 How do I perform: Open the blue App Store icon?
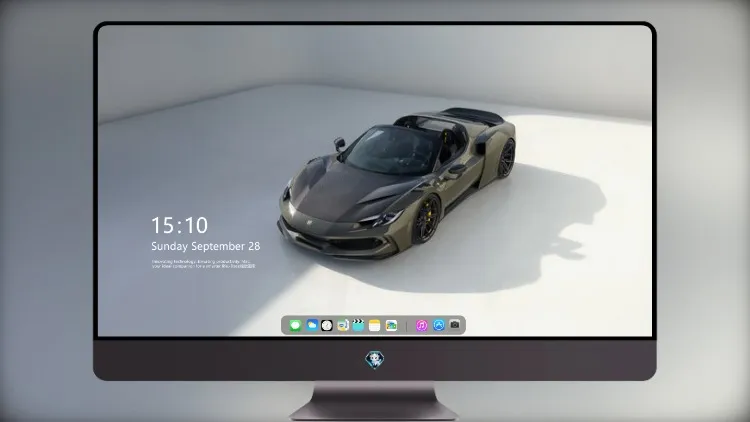[439, 325]
